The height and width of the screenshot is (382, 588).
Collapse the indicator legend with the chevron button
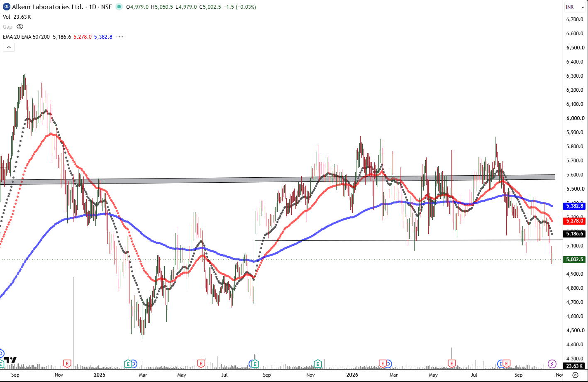click(x=9, y=47)
